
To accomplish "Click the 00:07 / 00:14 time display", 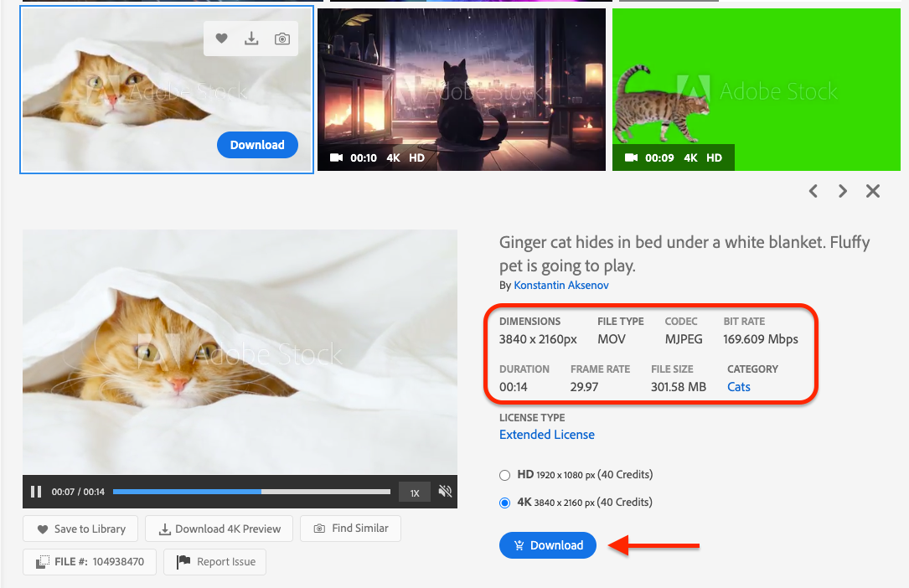I will [x=78, y=492].
